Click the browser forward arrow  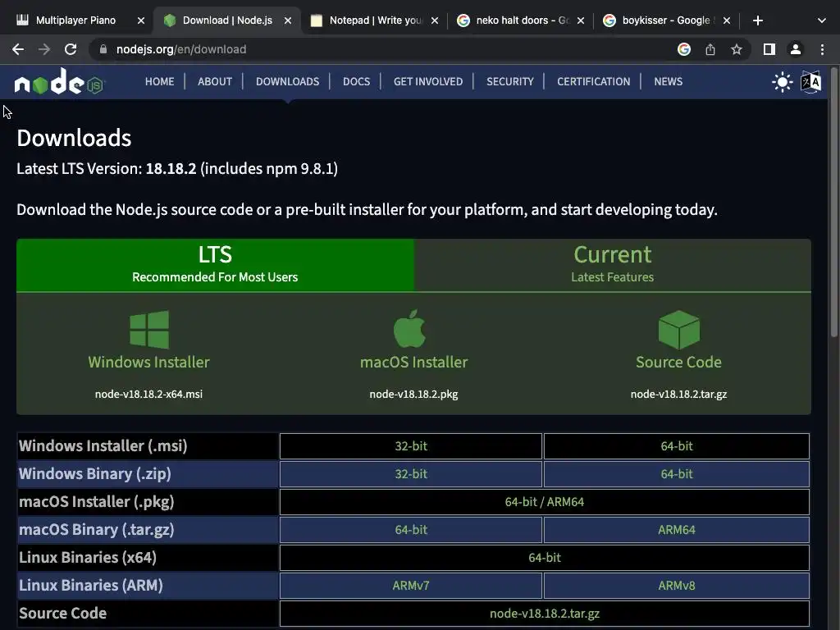pyautogui.click(x=44, y=49)
